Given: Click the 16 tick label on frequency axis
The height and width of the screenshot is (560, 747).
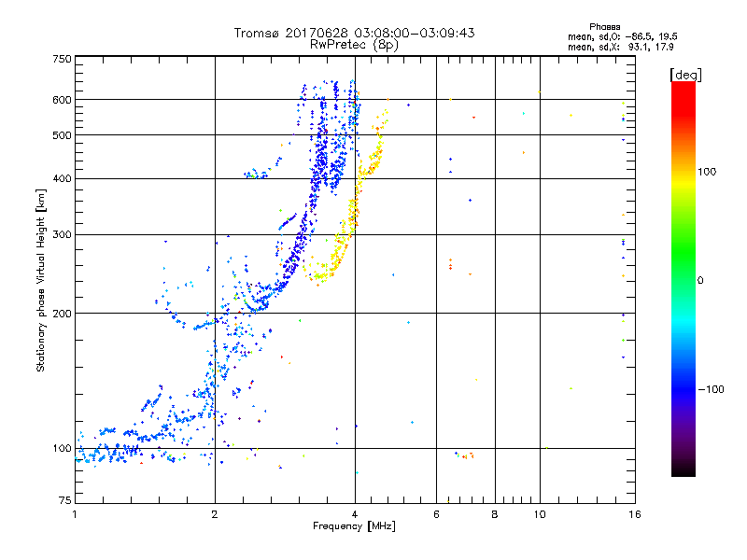Looking at the screenshot, I should click(x=635, y=514).
